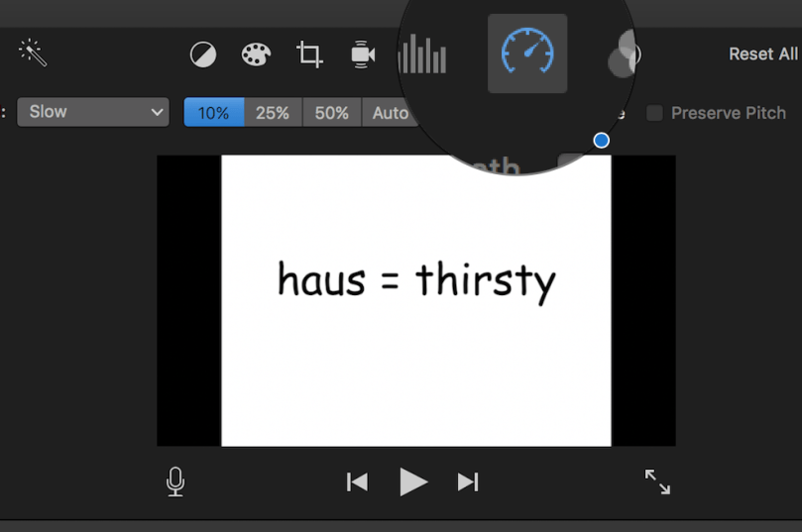Select the 25% speed option
The height and width of the screenshot is (532, 802).
click(x=273, y=113)
